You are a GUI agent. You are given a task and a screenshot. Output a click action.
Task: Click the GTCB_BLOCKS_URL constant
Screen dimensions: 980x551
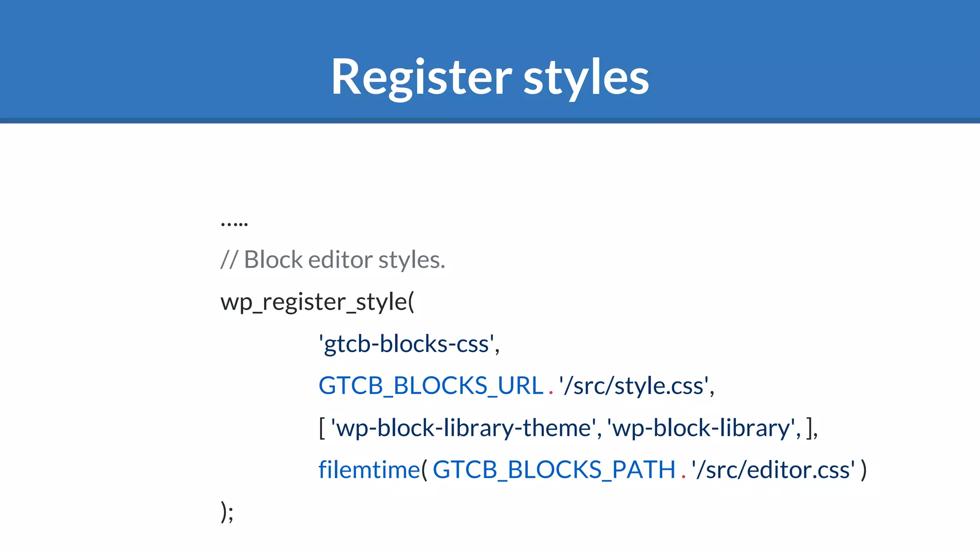431,386
